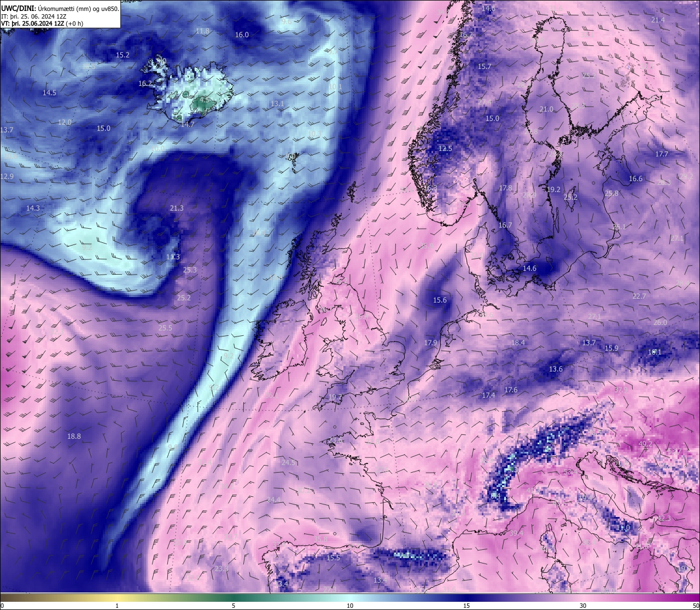This screenshot has height=610, width=700.
Task: Click the 25.8 value label
Action: tap(611, 193)
